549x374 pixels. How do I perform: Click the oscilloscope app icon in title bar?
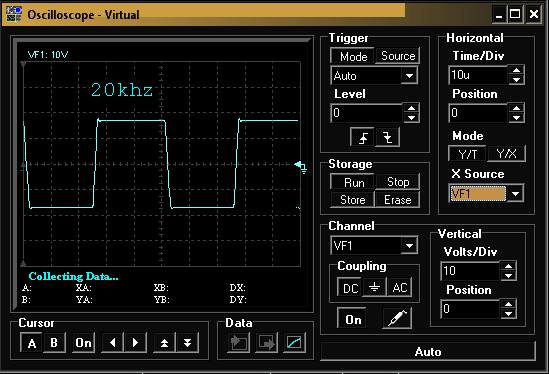coord(14,14)
